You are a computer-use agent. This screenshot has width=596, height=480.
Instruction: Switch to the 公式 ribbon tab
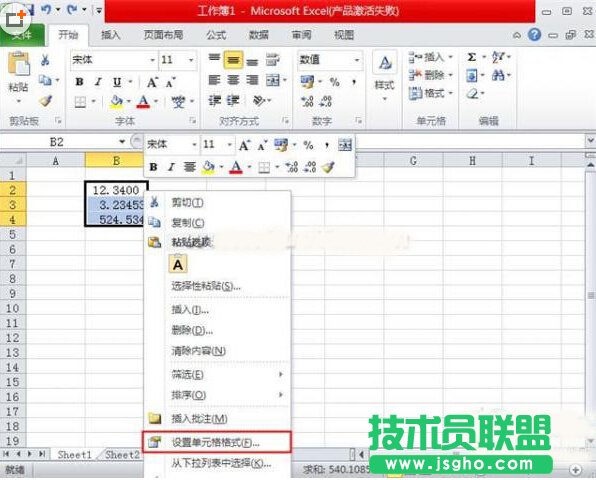click(216, 35)
